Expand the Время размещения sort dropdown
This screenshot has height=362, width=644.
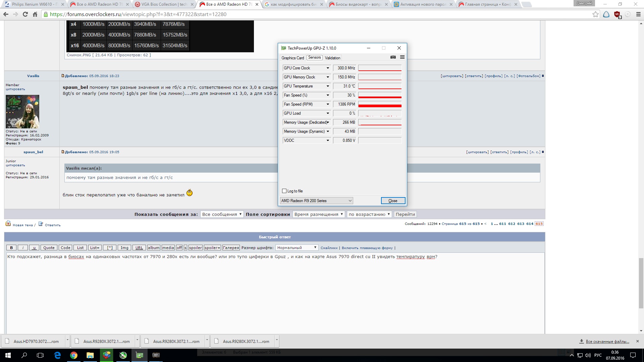318,215
